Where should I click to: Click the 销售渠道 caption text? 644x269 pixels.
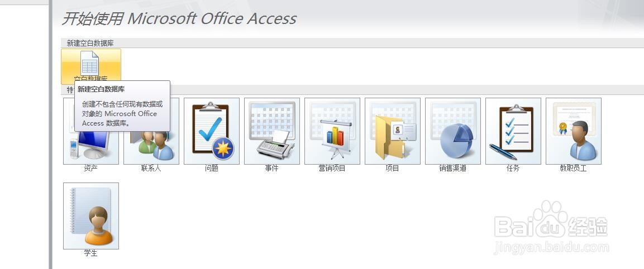click(x=453, y=168)
